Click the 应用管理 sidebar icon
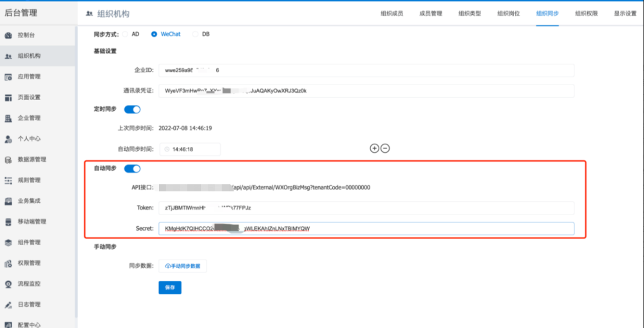Viewport: 644px width, 328px height. click(8, 77)
